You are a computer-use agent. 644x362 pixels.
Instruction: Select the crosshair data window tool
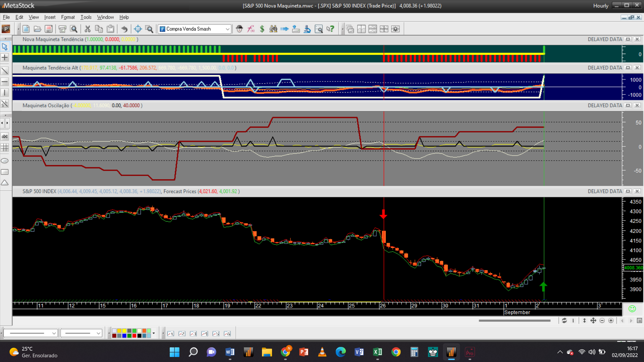tap(138, 29)
